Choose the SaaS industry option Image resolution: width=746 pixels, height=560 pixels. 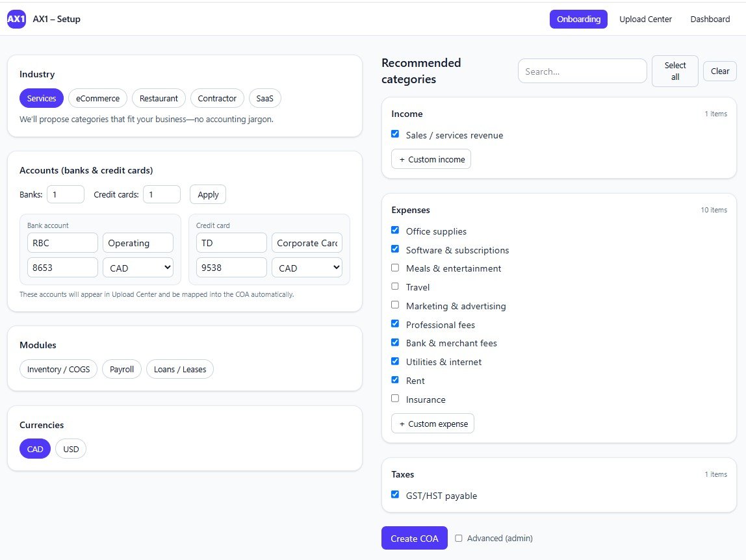(x=264, y=98)
